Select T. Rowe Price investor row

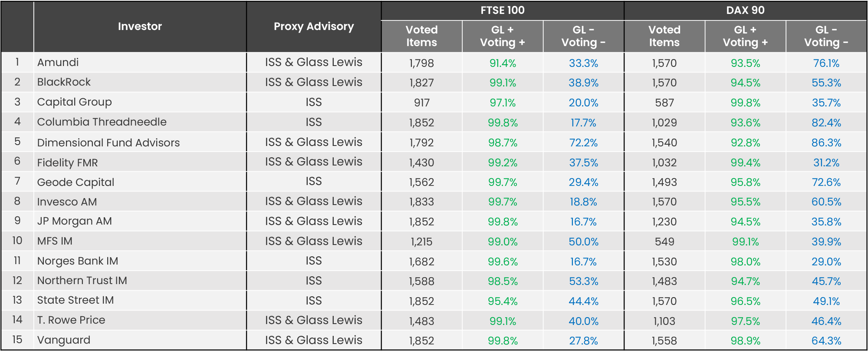tap(71, 320)
